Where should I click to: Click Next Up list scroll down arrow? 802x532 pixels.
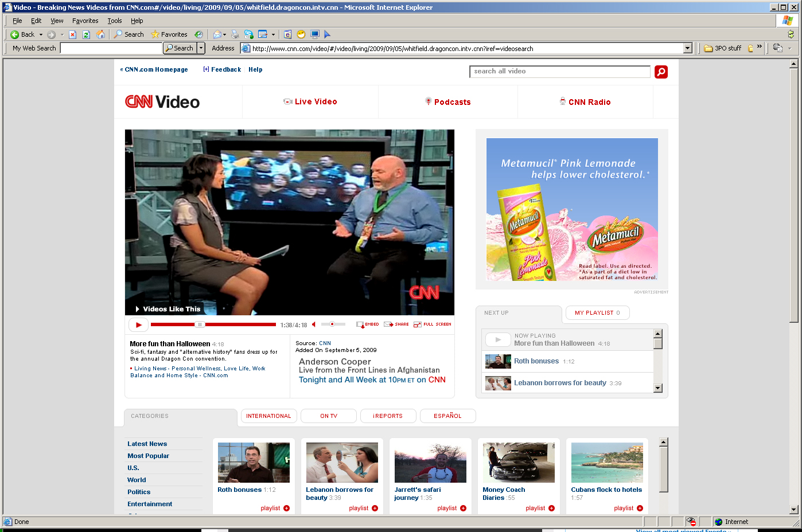point(658,388)
